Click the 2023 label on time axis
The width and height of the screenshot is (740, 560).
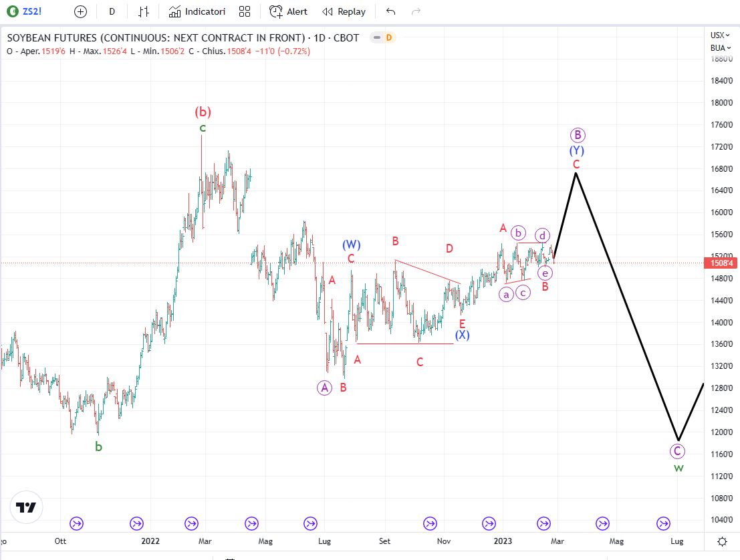point(503,541)
